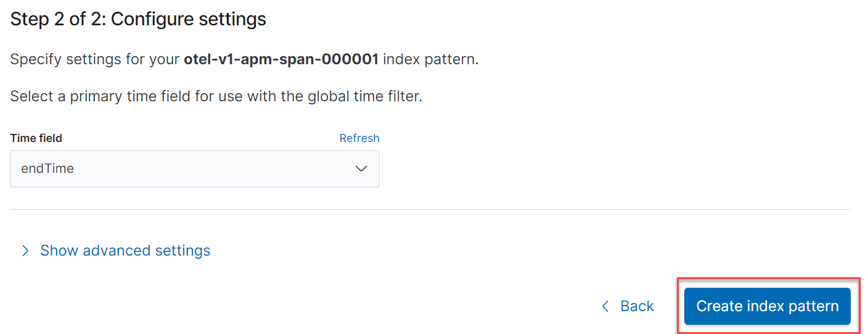Click the Time field label
868x334 pixels.
pos(36,138)
